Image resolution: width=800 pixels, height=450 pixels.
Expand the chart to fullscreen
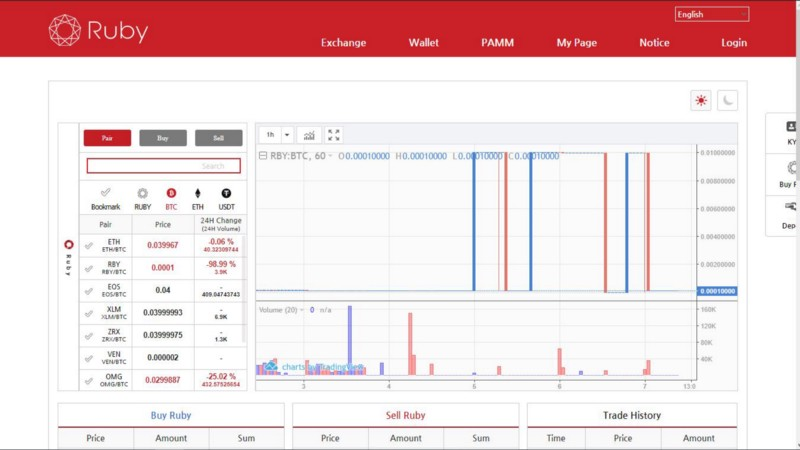[334, 135]
